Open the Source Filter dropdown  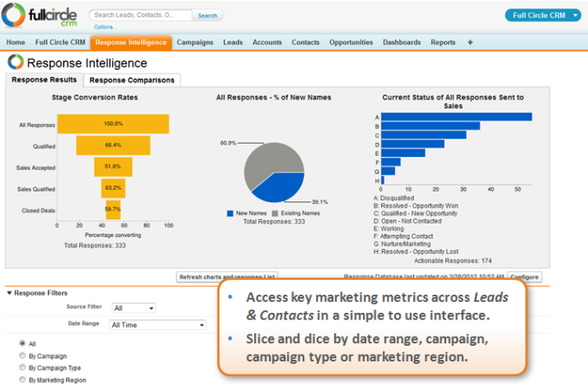point(134,308)
